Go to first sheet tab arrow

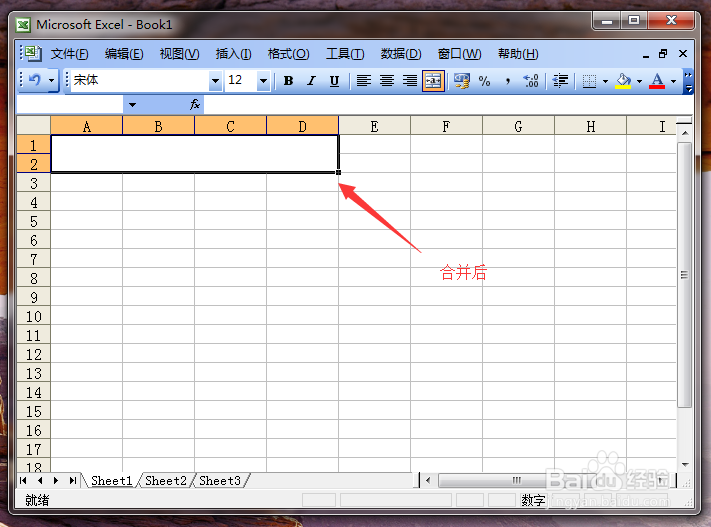pyautogui.click(x=24, y=480)
